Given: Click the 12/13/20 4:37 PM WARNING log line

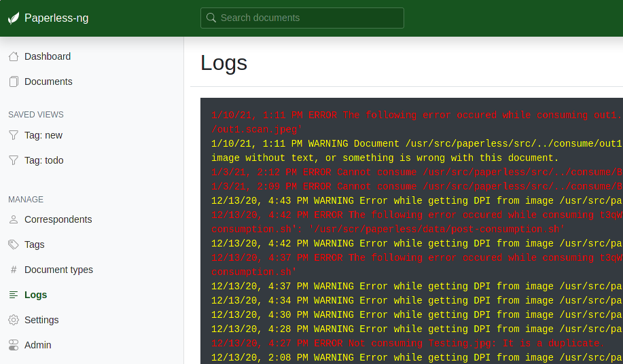Looking at the screenshot, I should pos(416,287).
